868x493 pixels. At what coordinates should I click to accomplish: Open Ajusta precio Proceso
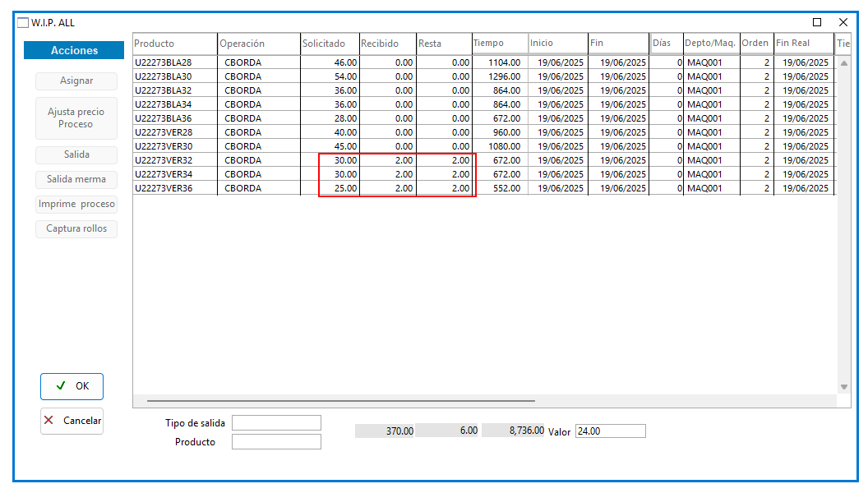coord(76,117)
